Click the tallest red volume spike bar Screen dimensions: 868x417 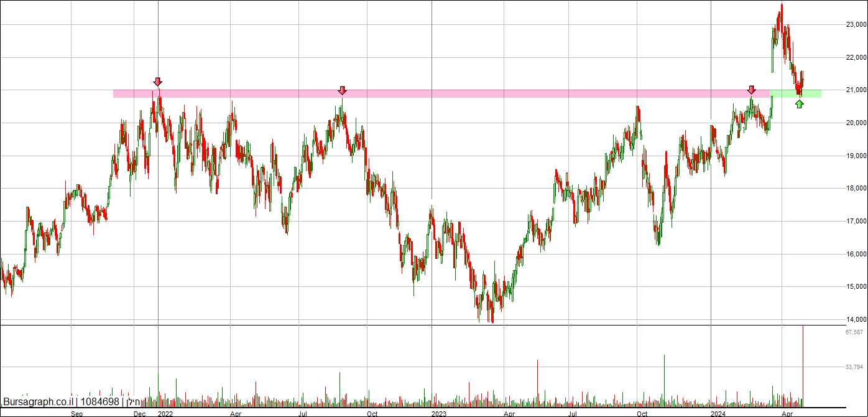click(x=537, y=383)
